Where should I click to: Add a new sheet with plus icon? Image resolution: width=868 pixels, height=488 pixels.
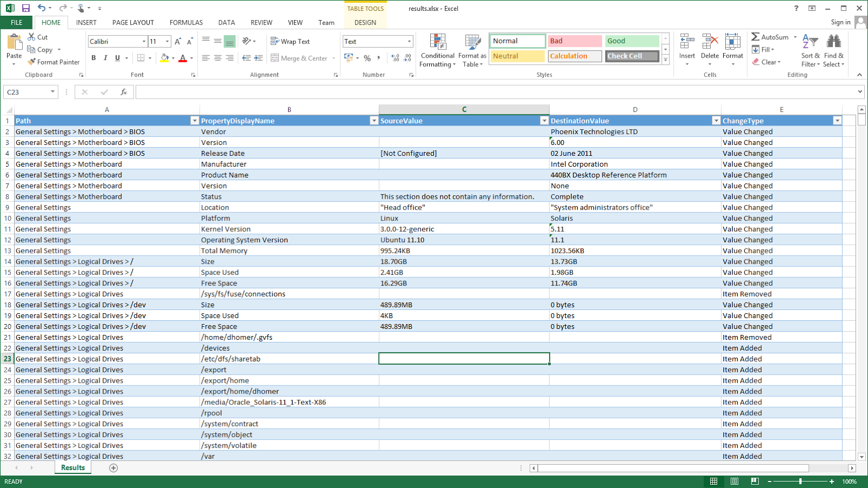(113, 468)
